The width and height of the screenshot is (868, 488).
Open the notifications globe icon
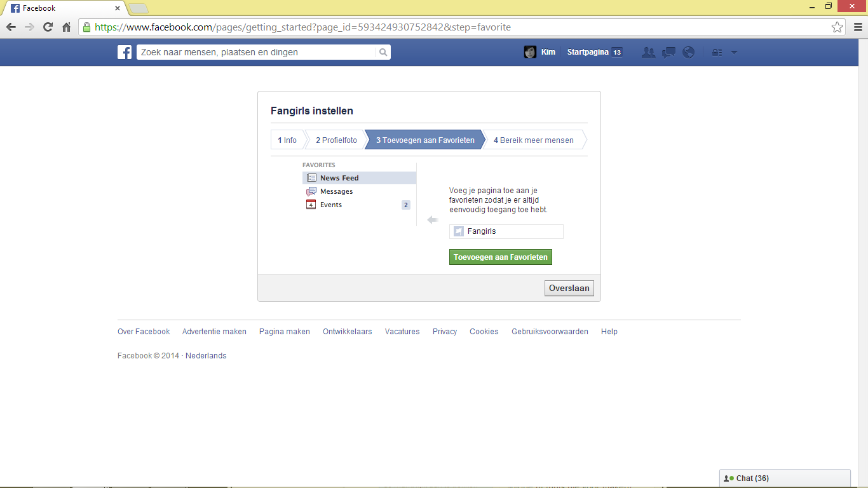coord(688,53)
